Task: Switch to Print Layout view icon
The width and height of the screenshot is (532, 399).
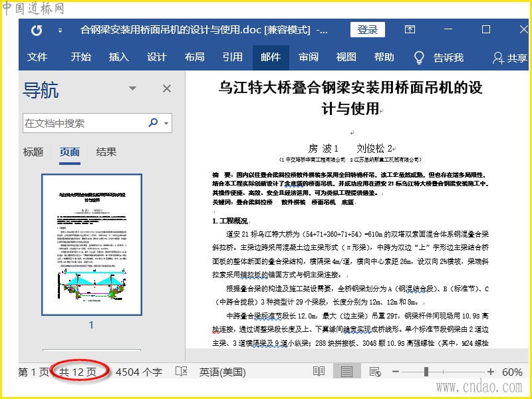Action: coord(346,372)
